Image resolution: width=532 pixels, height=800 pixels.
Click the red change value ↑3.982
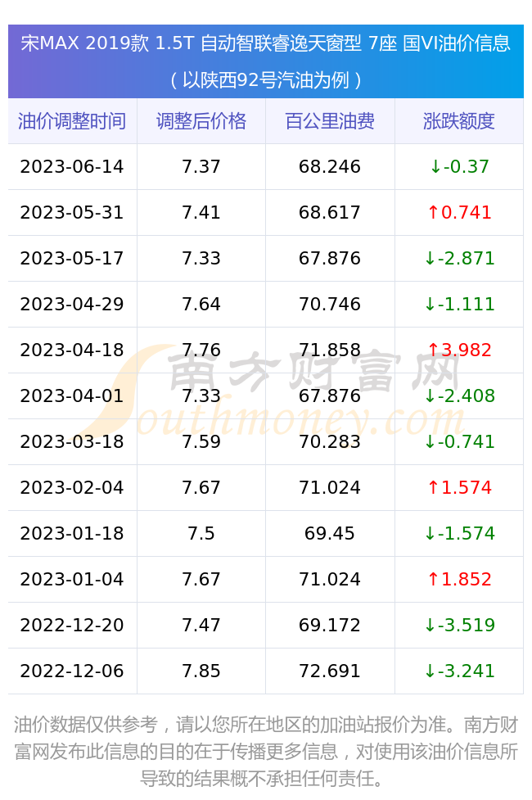pyautogui.click(x=459, y=350)
